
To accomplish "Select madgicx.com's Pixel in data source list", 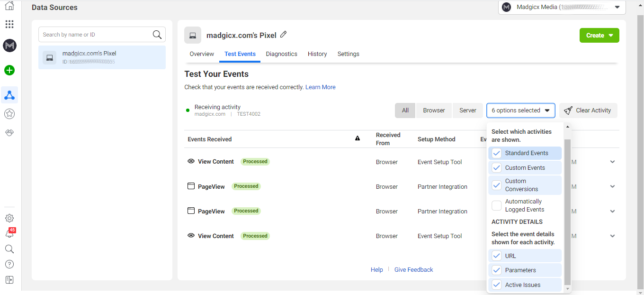I will 102,57.
